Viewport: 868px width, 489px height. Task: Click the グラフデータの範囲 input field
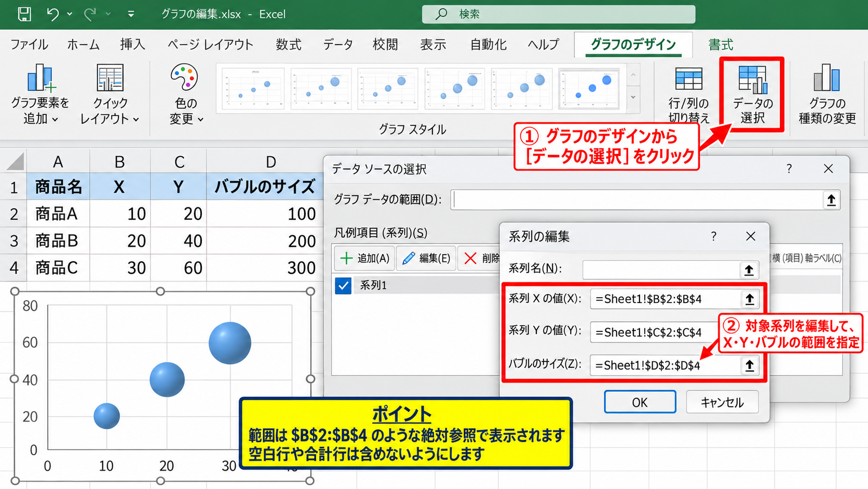(x=637, y=200)
